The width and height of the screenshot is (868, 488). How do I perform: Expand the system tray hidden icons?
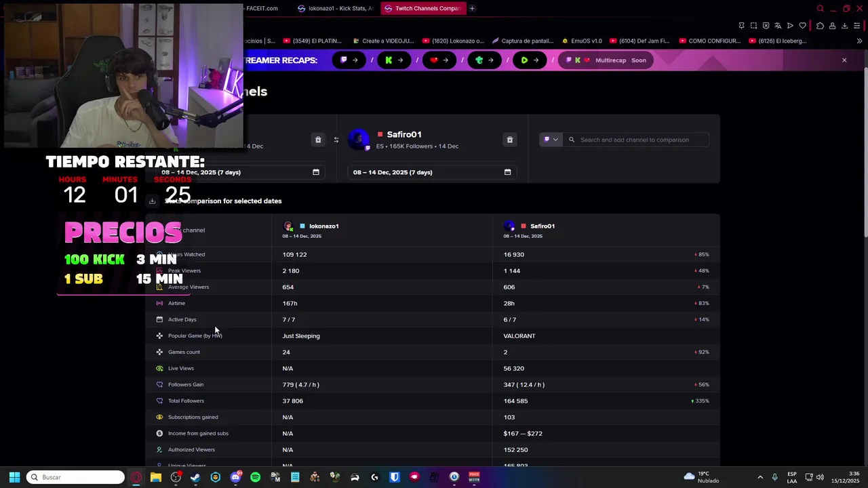[x=759, y=477]
